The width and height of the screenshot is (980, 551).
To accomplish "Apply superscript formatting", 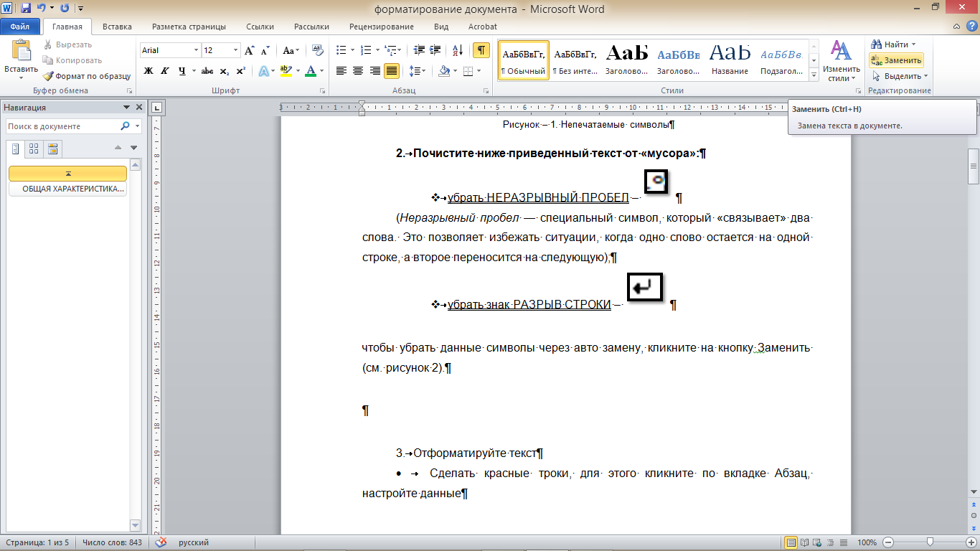I will pos(240,70).
